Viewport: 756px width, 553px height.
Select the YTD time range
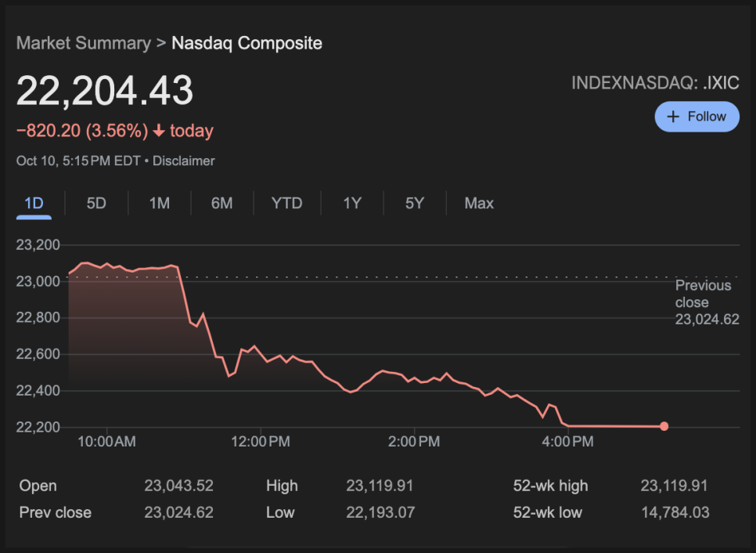(286, 204)
